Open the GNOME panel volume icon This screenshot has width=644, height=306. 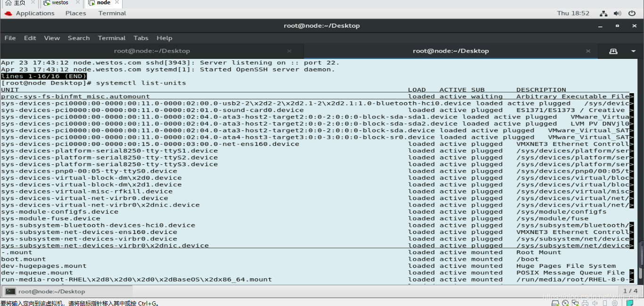coord(618,13)
